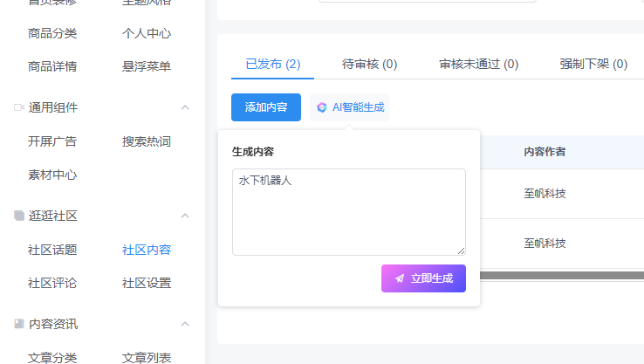Click the AI hexagon icon

point(322,107)
